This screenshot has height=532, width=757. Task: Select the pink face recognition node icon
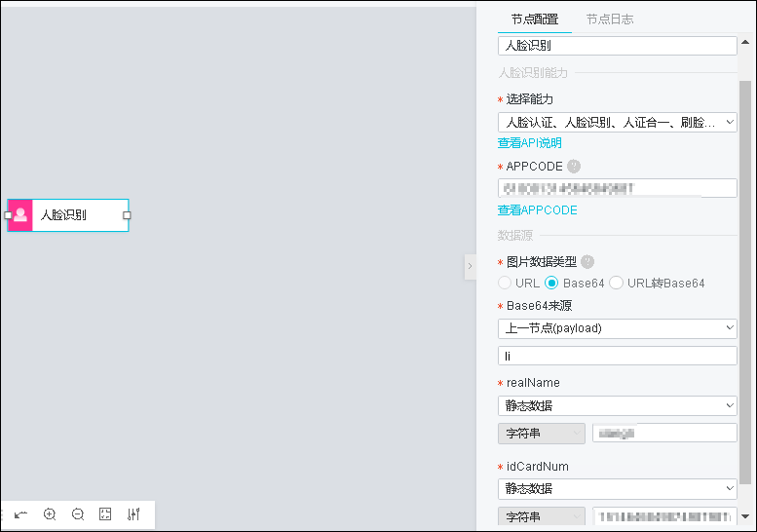(x=20, y=215)
